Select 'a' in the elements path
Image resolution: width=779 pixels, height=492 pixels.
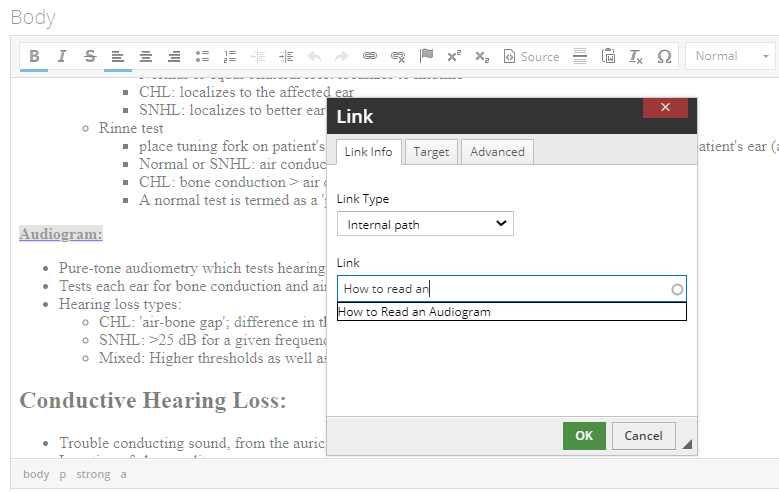click(123, 474)
